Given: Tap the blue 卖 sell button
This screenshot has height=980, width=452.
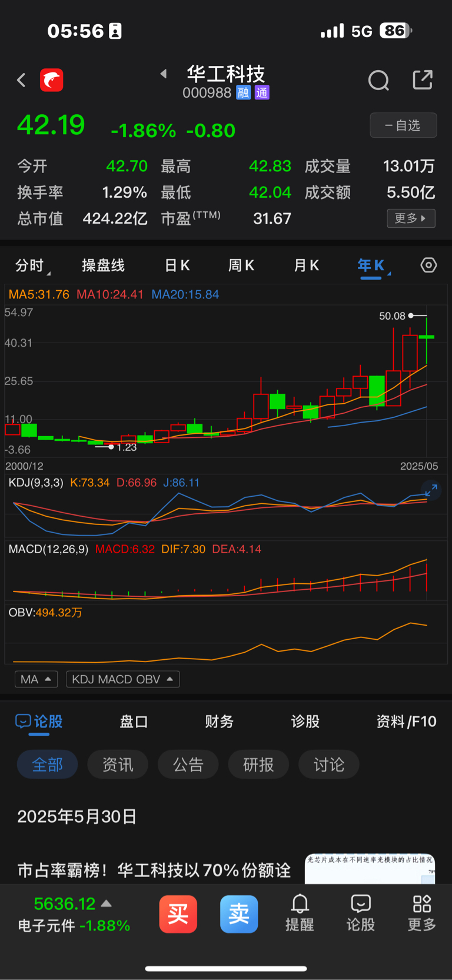Looking at the screenshot, I should coord(239,914).
